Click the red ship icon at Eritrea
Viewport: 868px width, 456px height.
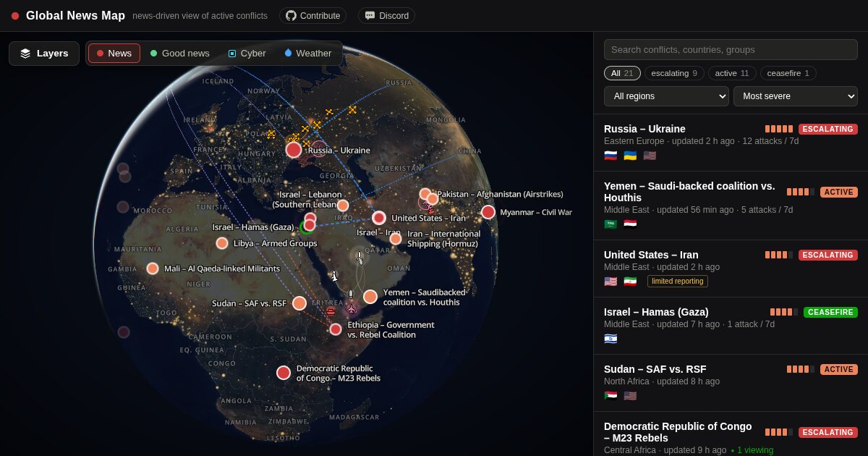331,311
